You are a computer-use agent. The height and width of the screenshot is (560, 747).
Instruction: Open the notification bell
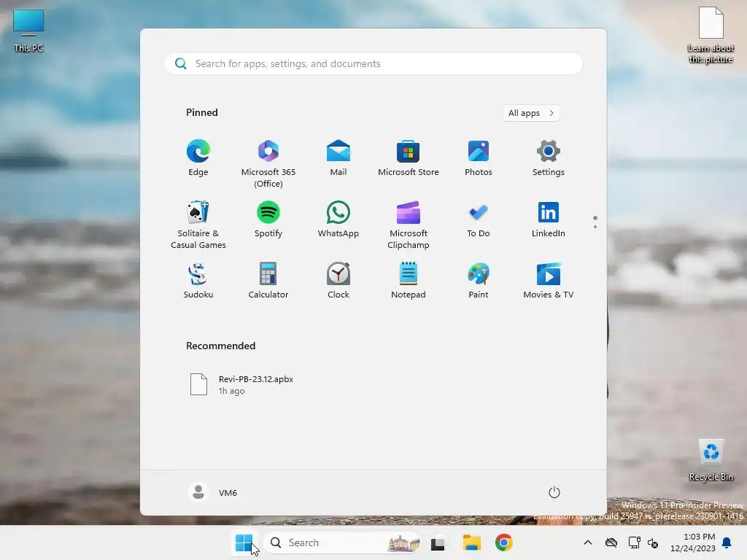pos(727,542)
